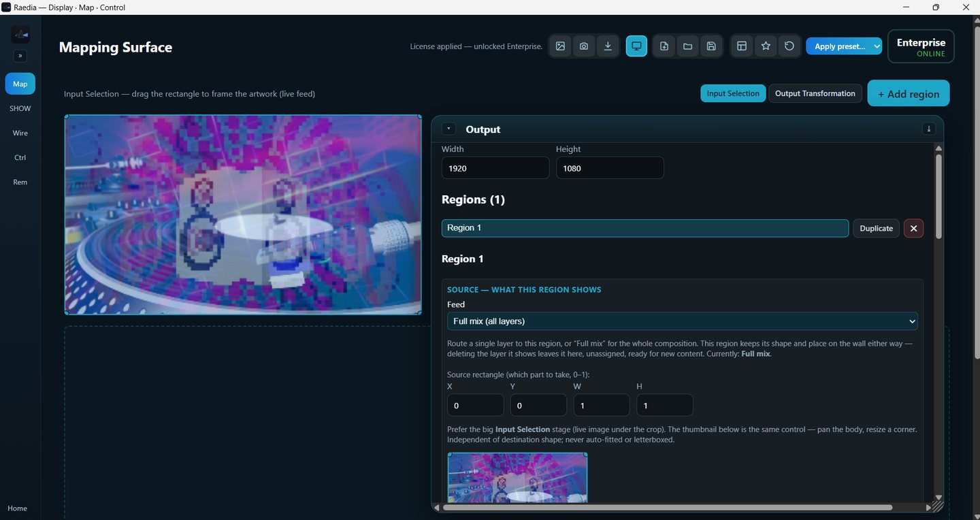The width and height of the screenshot is (980, 520).
Task: Open the Ctrl sidebar section
Action: pyautogui.click(x=20, y=157)
